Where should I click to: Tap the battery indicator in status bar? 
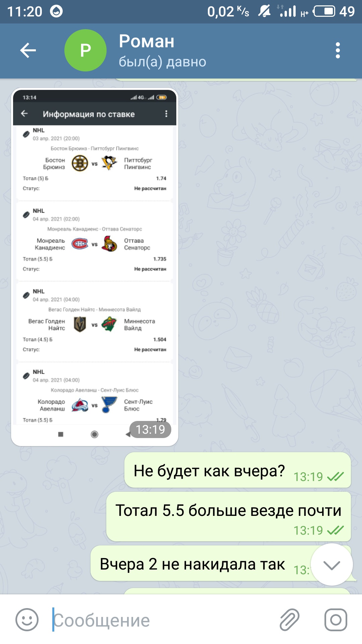(x=324, y=11)
